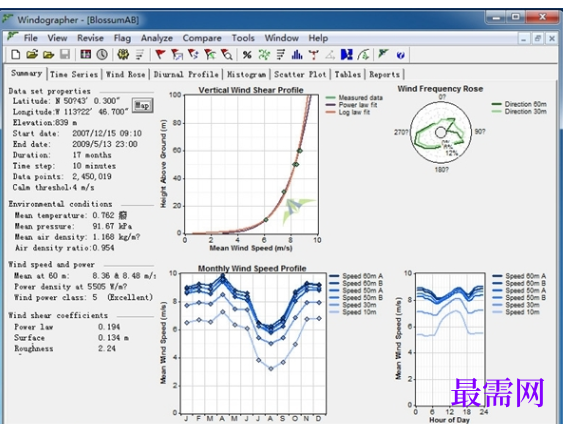The image size is (563, 424).
Task: Open the Tables tab
Action: (x=348, y=74)
